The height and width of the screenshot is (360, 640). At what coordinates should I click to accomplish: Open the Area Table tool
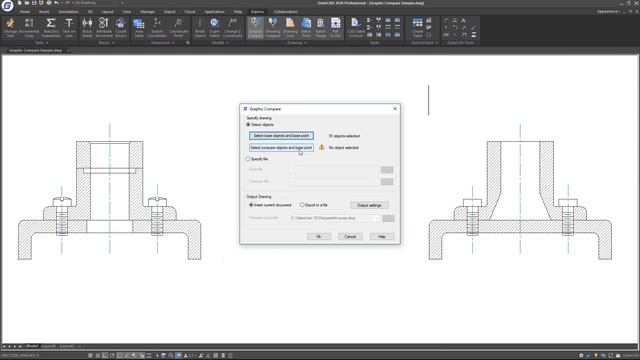click(139, 27)
